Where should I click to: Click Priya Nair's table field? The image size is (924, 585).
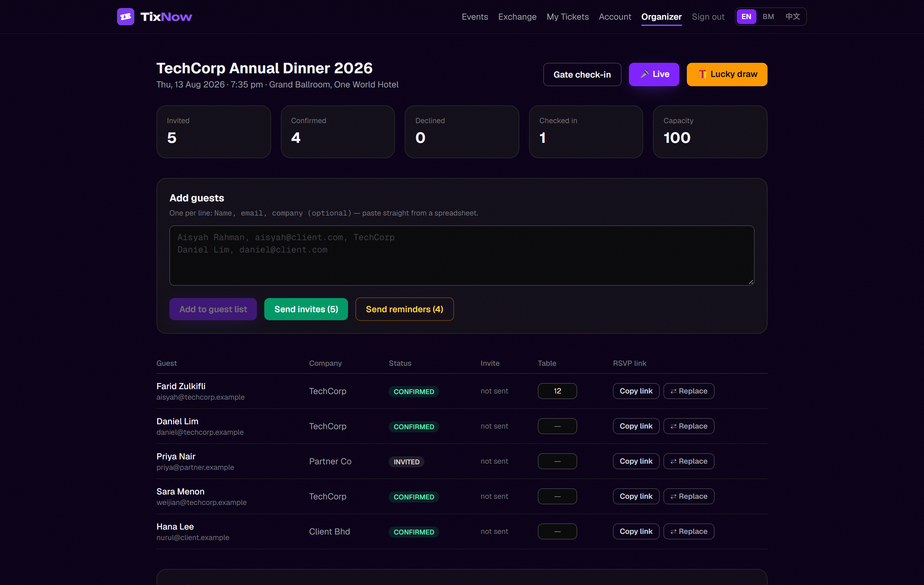pos(557,461)
